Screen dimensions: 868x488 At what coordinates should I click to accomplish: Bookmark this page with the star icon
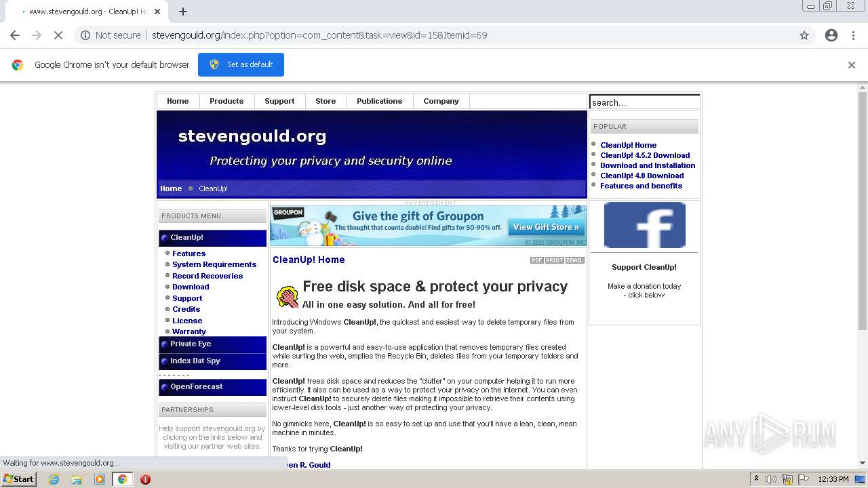[x=804, y=35]
